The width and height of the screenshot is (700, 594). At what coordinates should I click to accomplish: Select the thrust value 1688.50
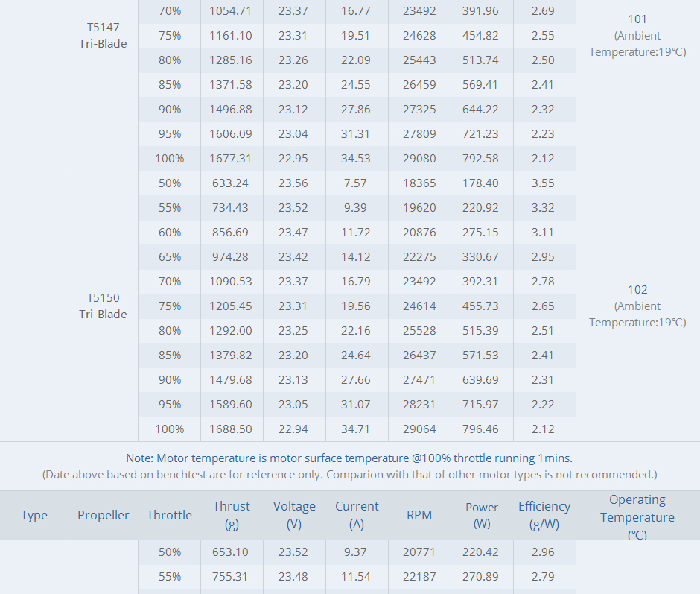tap(231, 429)
